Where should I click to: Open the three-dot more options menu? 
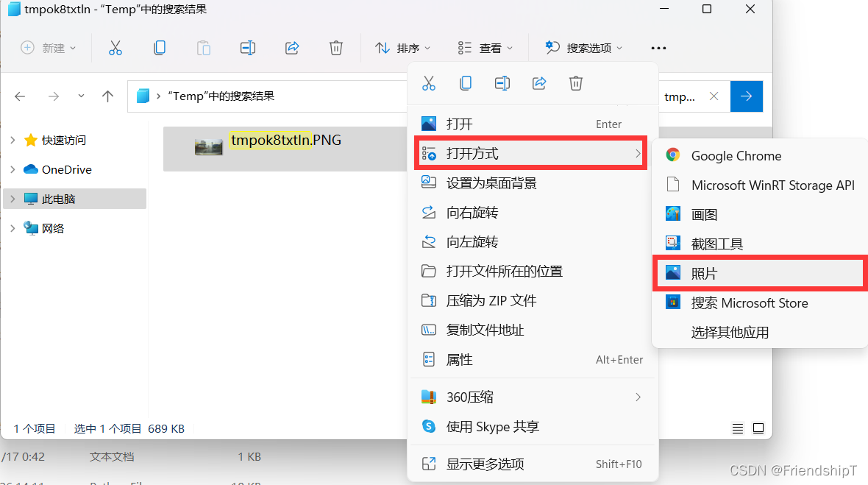[x=659, y=48]
